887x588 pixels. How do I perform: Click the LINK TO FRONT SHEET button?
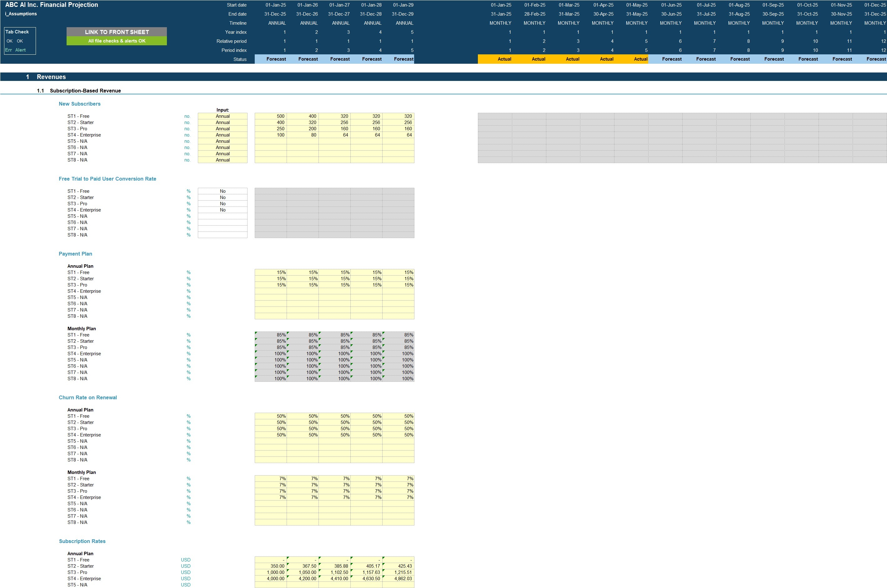point(117,32)
